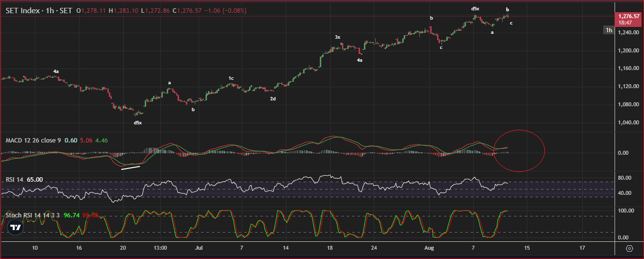This screenshot has height=259, width=644.
Task: Click the 1,200.00 price axis label
Action: (x=628, y=50)
